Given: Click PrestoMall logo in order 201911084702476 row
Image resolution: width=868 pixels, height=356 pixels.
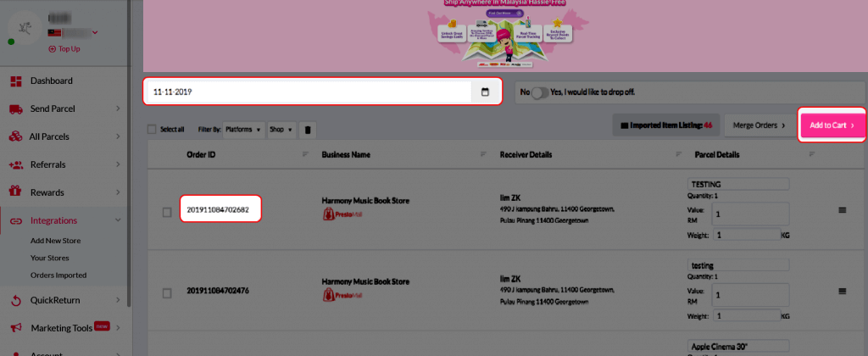Looking at the screenshot, I should click(342, 296).
